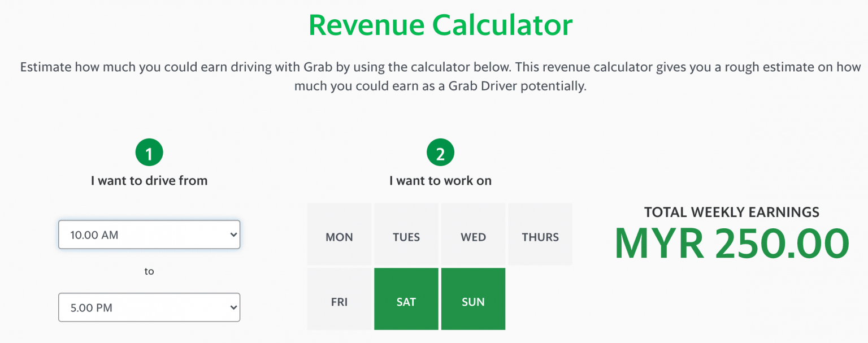Image resolution: width=868 pixels, height=343 pixels.
Task: Click the green step 1 circle
Action: [x=149, y=153]
